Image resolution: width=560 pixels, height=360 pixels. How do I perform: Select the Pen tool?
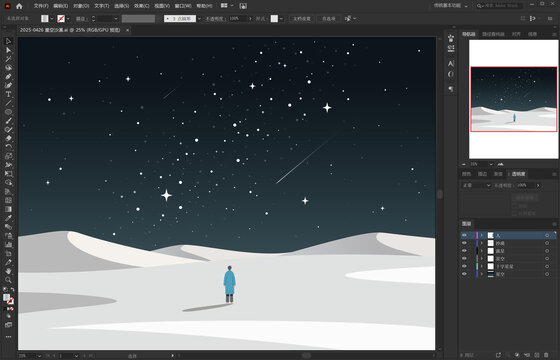(x=8, y=76)
